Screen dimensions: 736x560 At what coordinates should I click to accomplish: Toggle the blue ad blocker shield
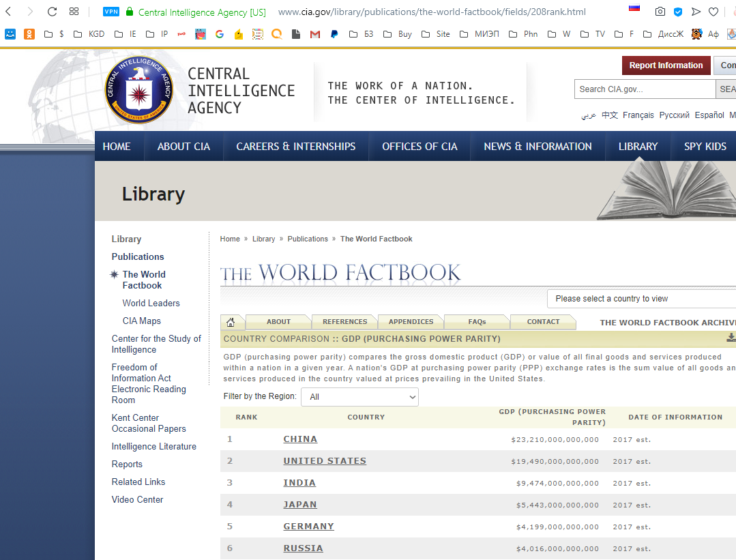pos(678,12)
